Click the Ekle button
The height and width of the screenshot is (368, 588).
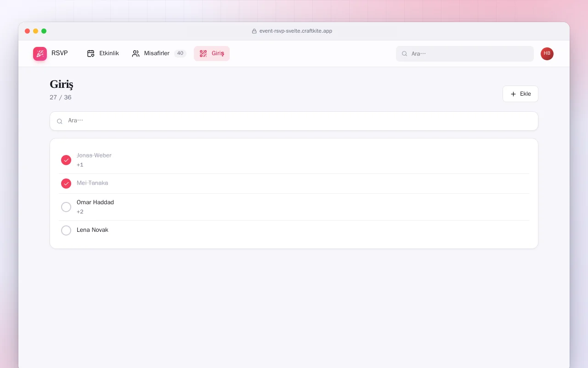coord(520,94)
